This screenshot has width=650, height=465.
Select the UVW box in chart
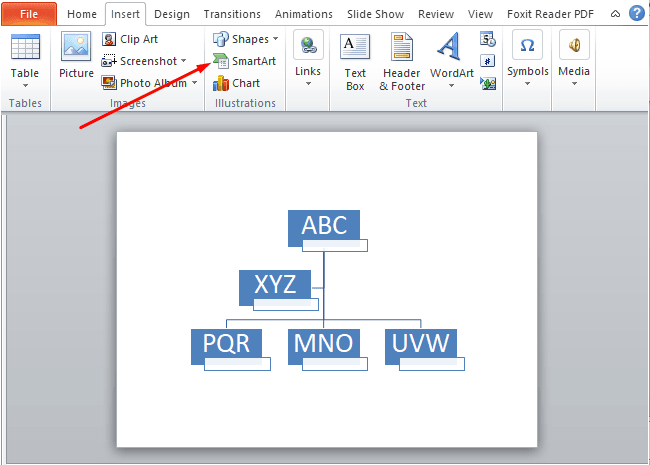(421, 343)
